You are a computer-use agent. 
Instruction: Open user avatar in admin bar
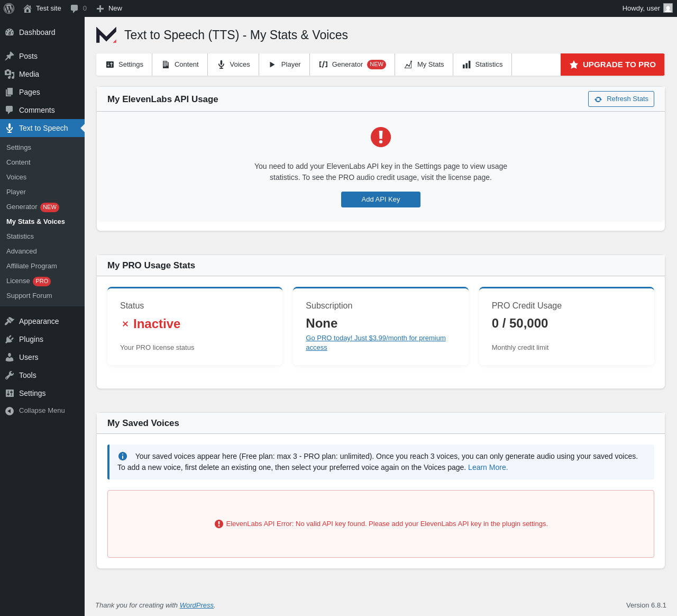(668, 8)
